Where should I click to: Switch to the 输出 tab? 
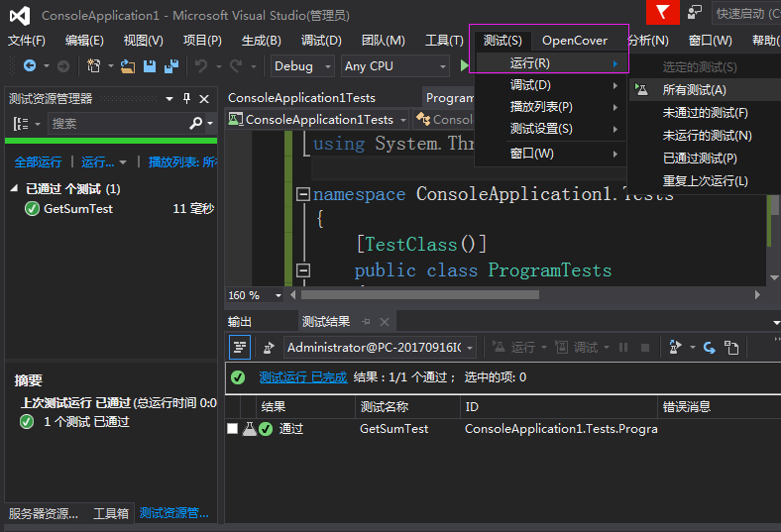pos(240,322)
